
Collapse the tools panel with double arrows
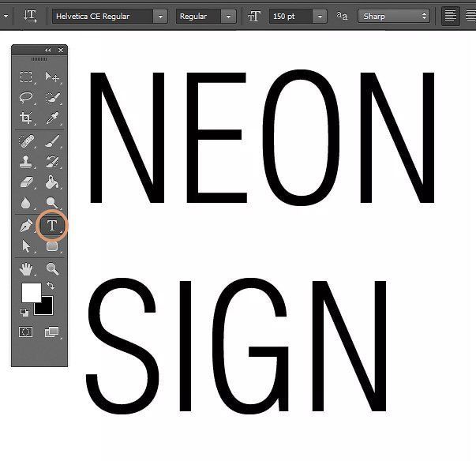(x=47, y=51)
